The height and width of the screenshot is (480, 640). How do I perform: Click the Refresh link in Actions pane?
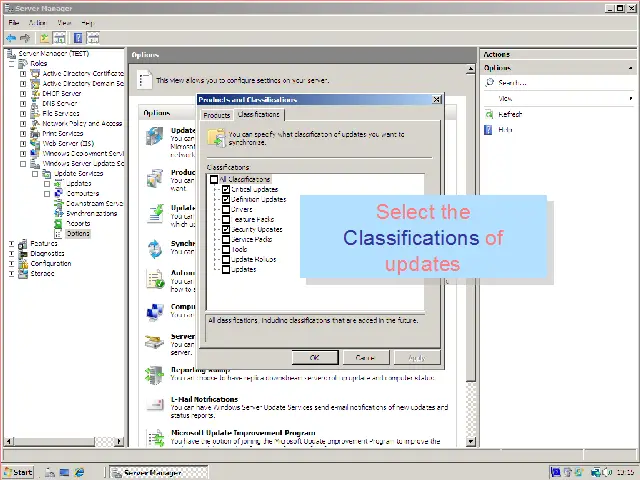click(510, 114)
